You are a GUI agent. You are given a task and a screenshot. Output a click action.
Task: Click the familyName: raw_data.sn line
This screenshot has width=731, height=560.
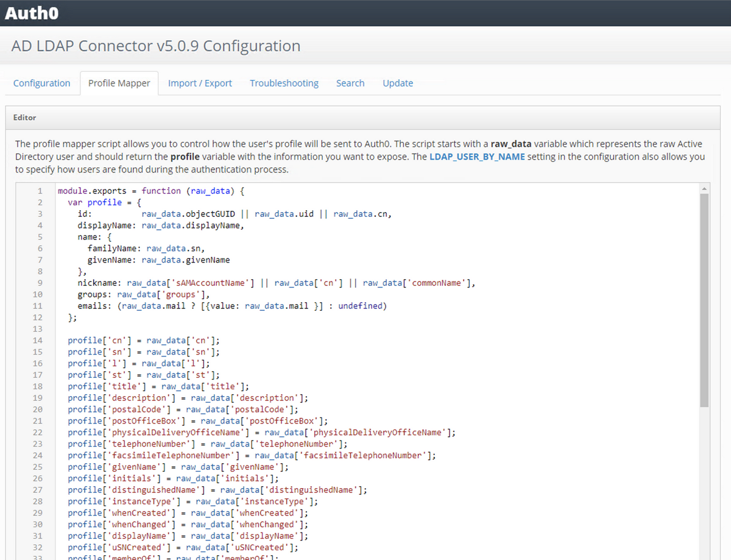tap(146, 249)
